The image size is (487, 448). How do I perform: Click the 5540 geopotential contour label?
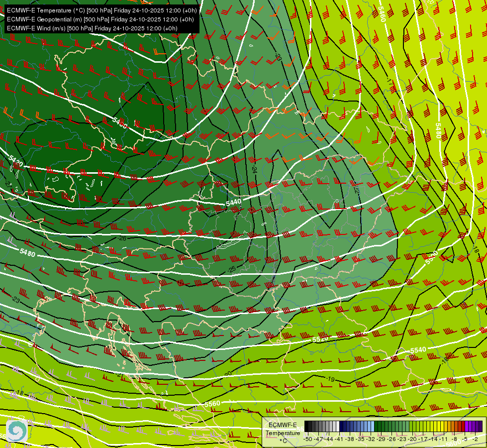tap(418, 350)
